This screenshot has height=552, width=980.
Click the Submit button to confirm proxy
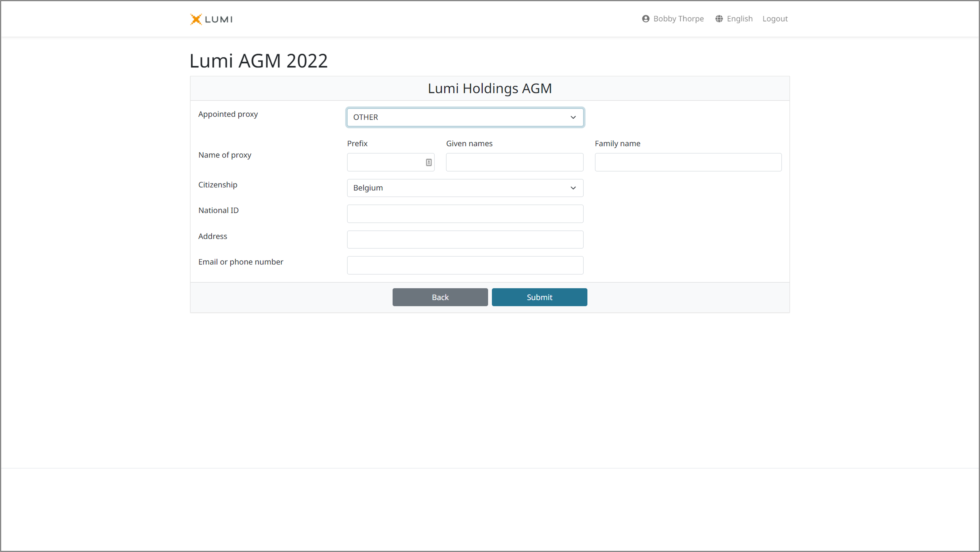click(x=539, y=297)
